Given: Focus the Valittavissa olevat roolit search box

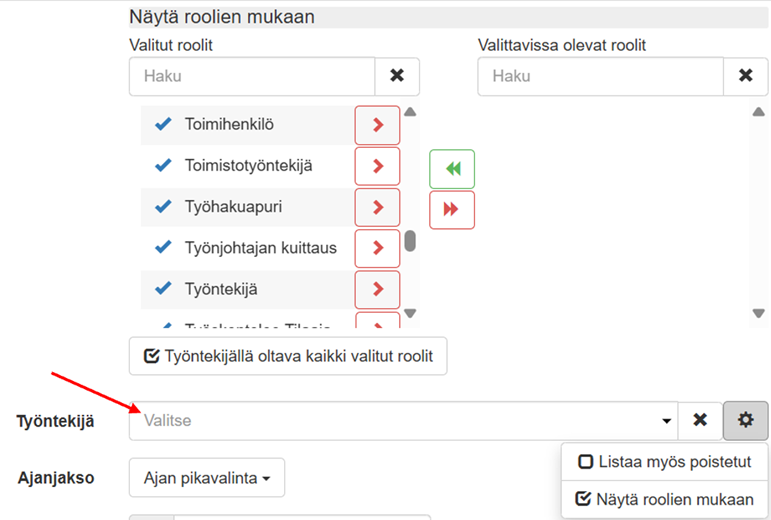Looking at the screenshot, I should pyautogui.click(x=600, y=76).
